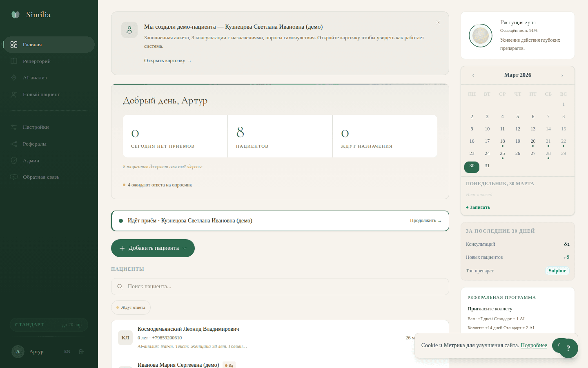This screenshot has width=588, height=368.
Task: Toggle the Ждут ответа filter chip
Action: (131, 307)
